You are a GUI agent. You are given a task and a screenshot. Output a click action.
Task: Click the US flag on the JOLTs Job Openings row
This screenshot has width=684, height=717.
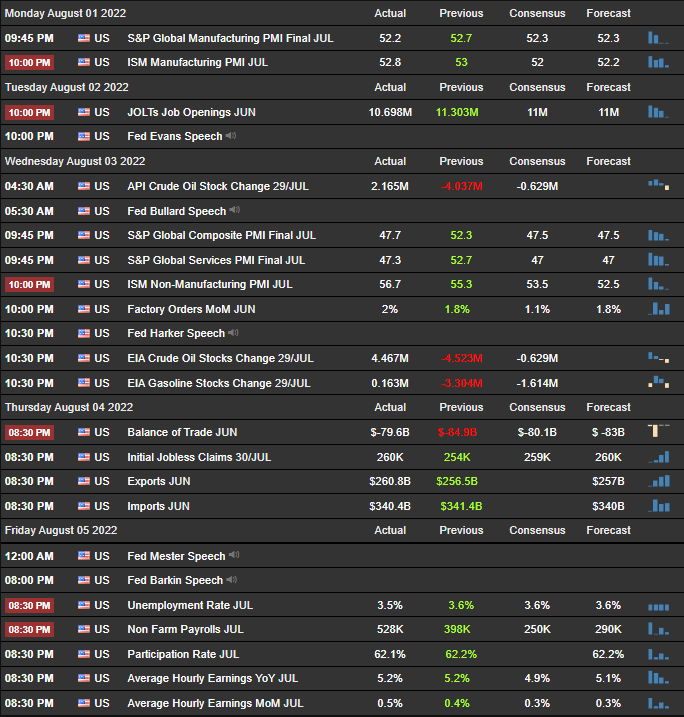pos(84,112)
